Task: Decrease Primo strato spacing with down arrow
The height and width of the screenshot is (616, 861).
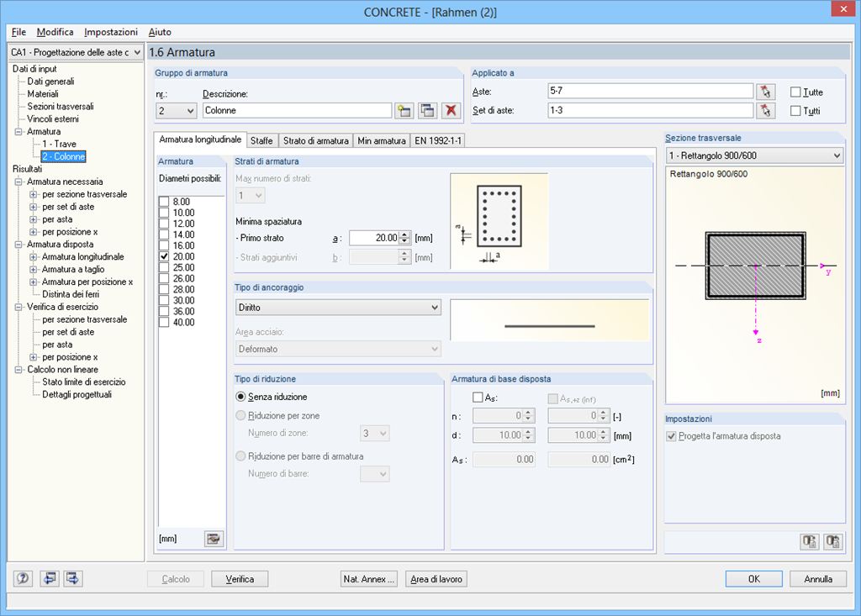Action: [x=404, y=241]
